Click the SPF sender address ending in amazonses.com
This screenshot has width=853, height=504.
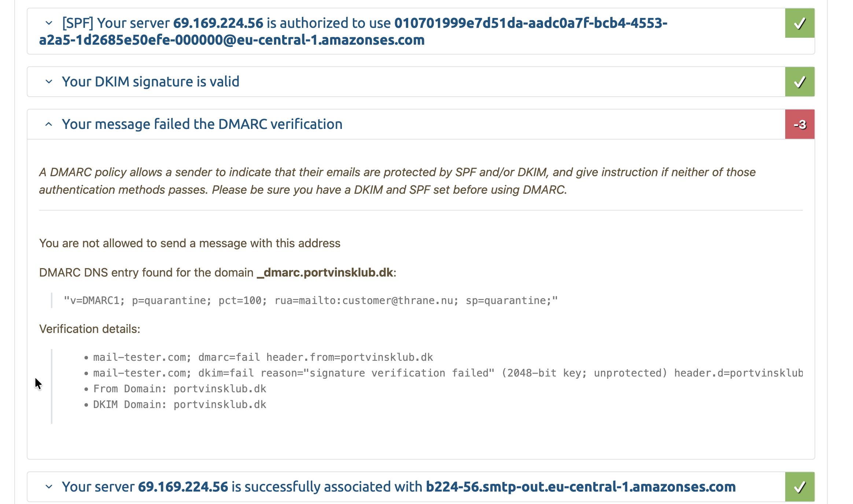232,40
